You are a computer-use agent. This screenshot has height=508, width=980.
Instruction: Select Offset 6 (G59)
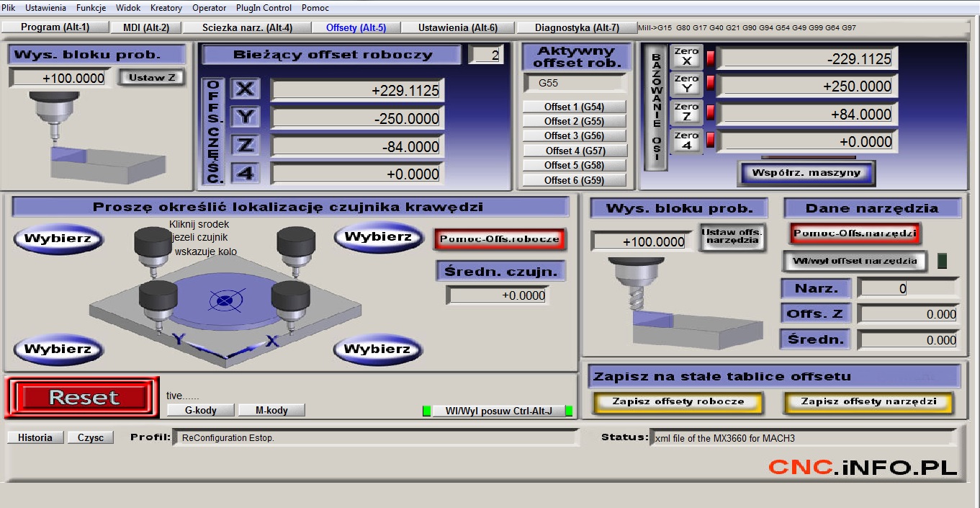pyautogui.click(x=574, y=180)
